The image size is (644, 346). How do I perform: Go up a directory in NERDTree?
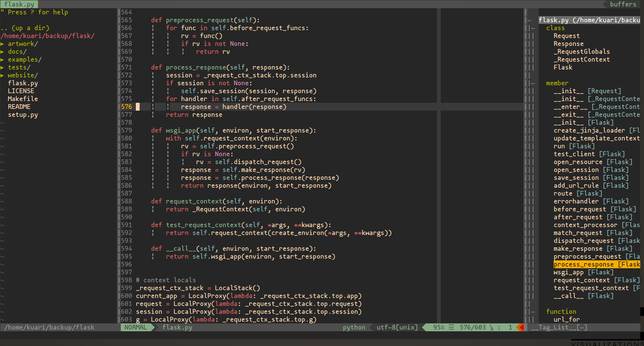click(x=25, y=28)
